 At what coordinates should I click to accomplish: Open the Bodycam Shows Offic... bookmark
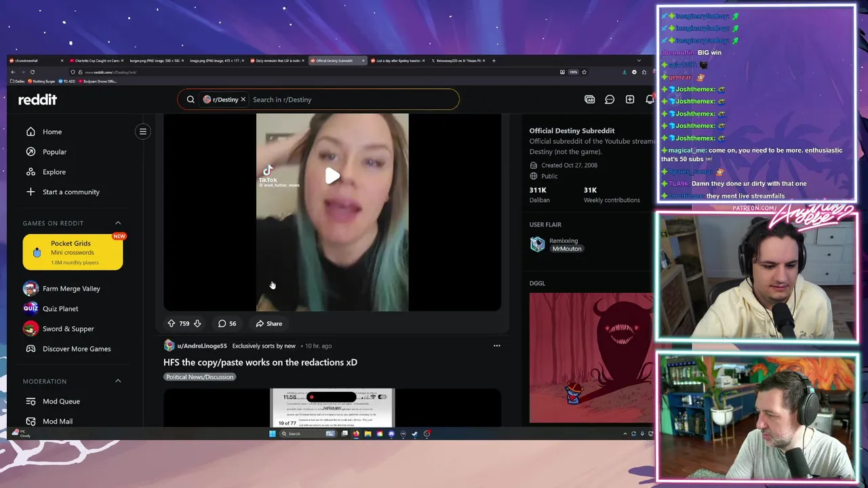(x=98, y=81)
